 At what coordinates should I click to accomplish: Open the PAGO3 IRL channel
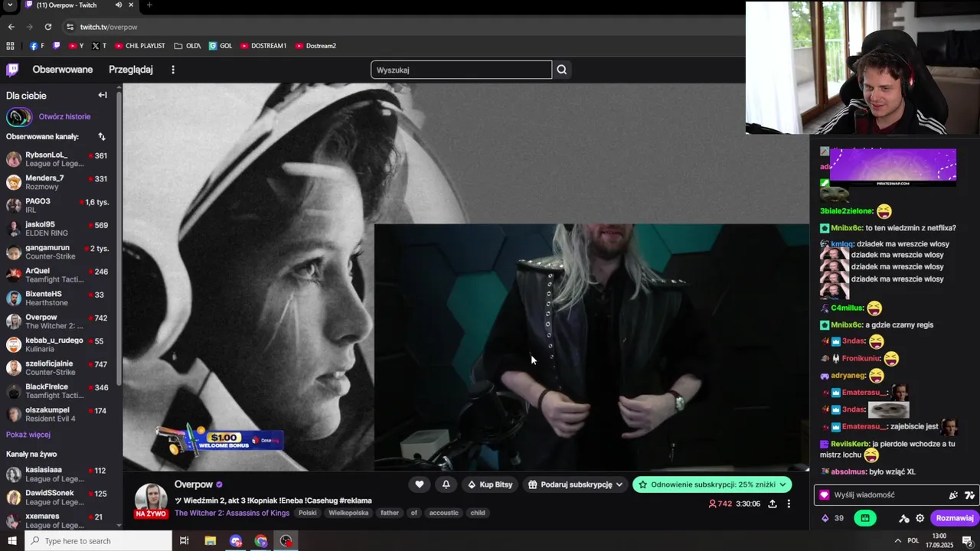[x=60, y=205]
